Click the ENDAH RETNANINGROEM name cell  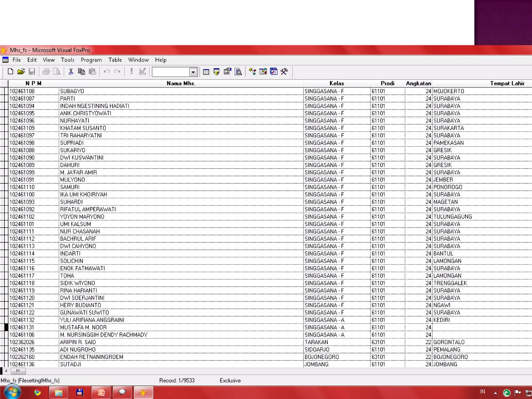point(92,357)
